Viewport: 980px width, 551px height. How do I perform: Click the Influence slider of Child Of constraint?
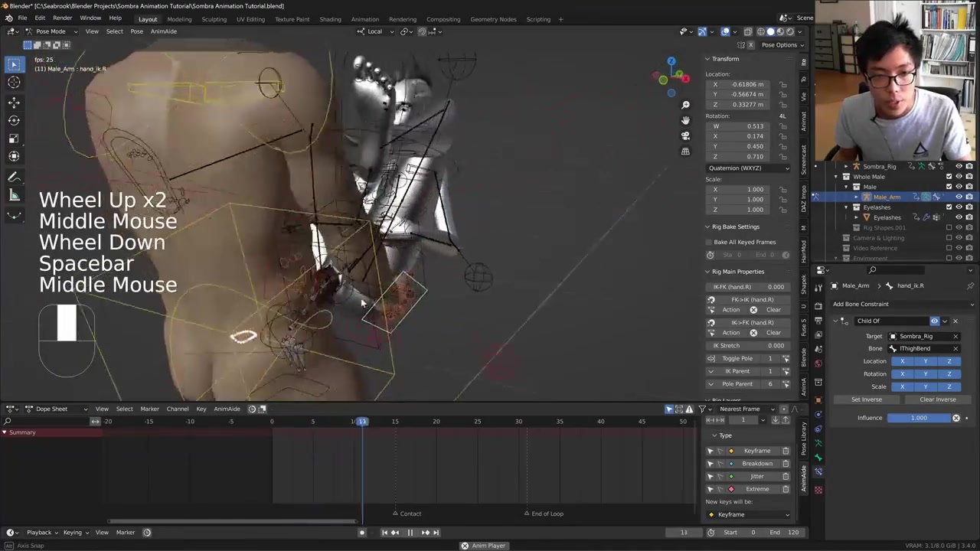(x=919, y=418)
